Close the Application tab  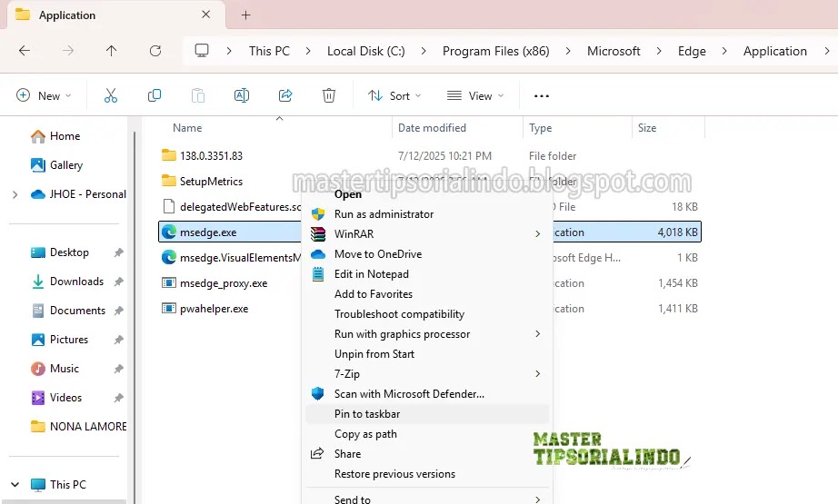coord(205,15)
